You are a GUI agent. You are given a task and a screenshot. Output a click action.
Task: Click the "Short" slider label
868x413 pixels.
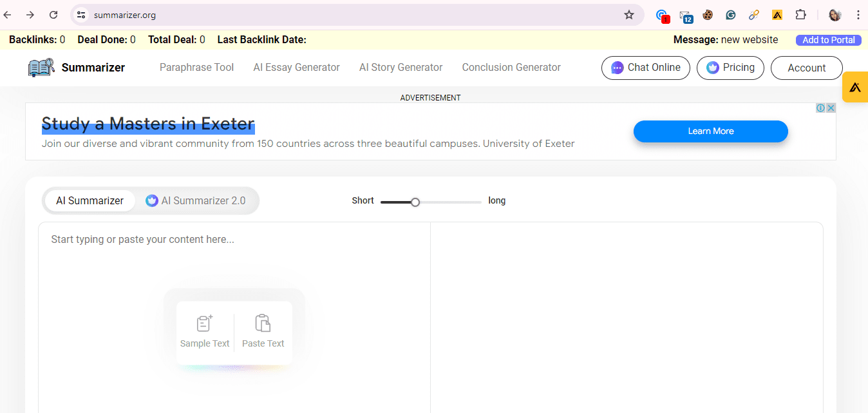click(363, 200)
